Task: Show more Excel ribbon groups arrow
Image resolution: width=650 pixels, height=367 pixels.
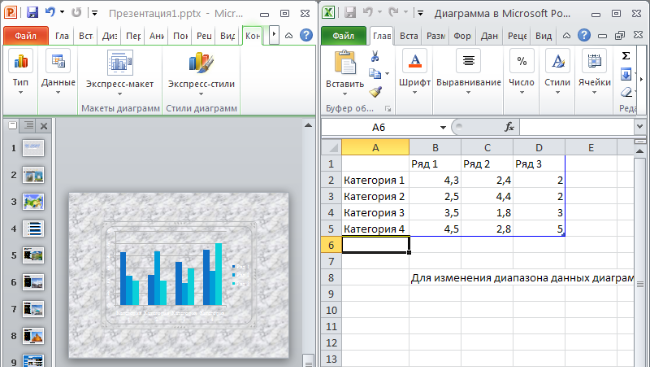Action: [642, 79]
